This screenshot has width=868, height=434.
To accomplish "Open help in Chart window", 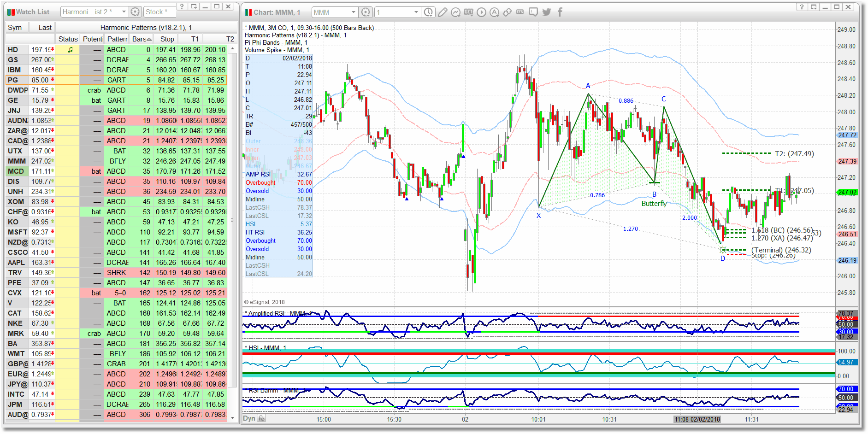I will point(802,6).
